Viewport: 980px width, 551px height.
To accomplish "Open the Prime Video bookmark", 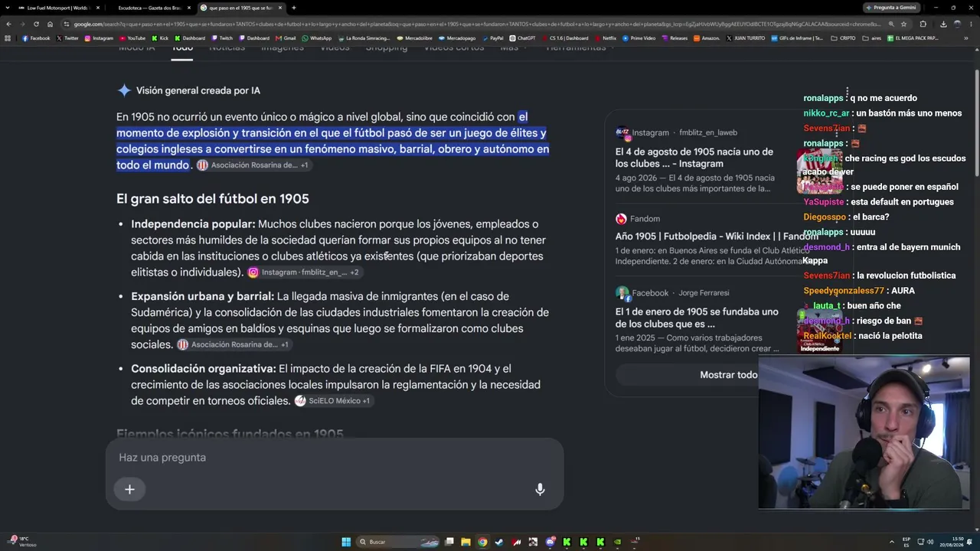I will coord(639,38).
